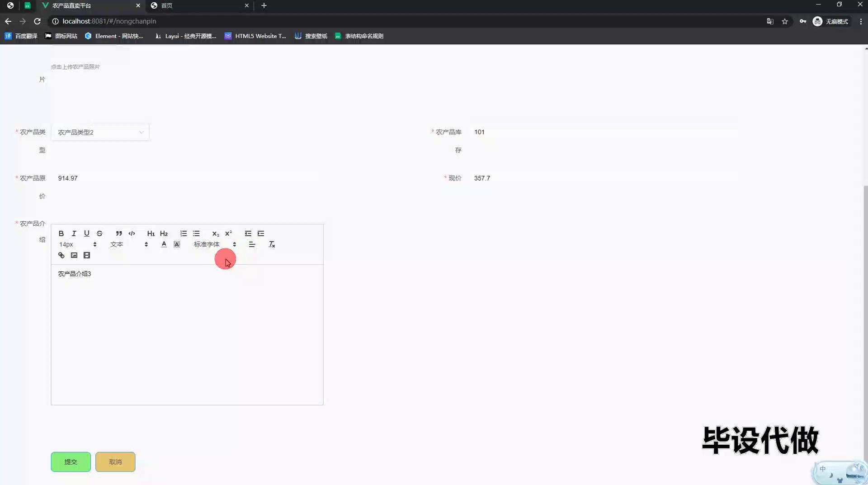This screenshot has height=485, width=868.
Task: Toggle the bullet list button
Action: (x=196, y=233)
